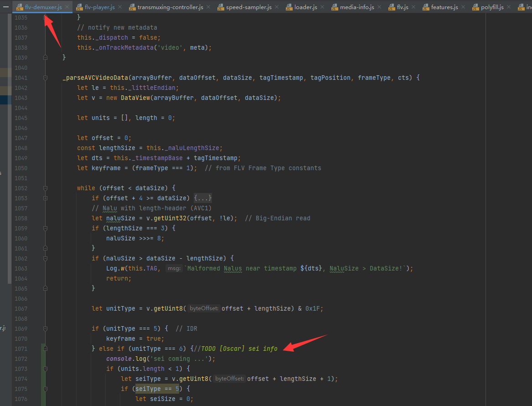Click the _onTrackMetadata call
This screenshot has width=532, height=406.
tap(124, 47)
